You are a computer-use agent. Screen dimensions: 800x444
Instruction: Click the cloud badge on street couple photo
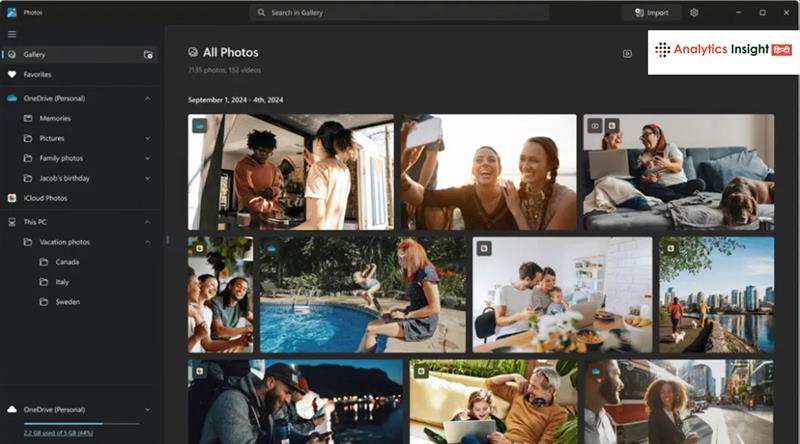596,371
